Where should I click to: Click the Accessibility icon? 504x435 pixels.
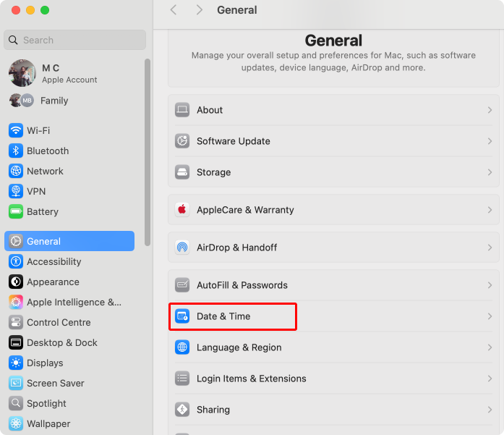16,261
